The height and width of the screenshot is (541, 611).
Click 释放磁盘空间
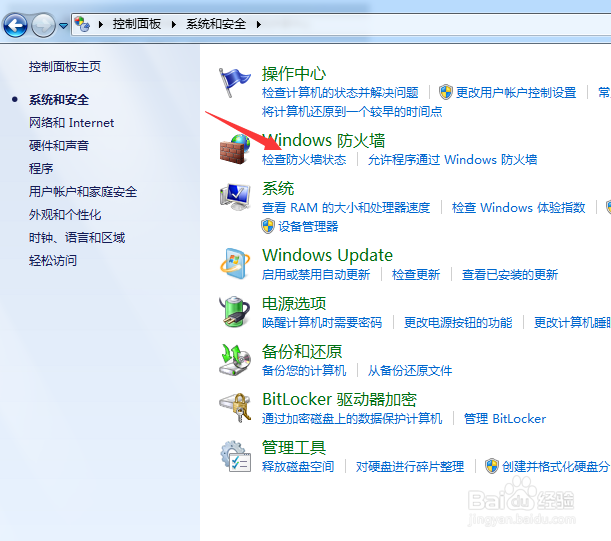tap(298, 467)
